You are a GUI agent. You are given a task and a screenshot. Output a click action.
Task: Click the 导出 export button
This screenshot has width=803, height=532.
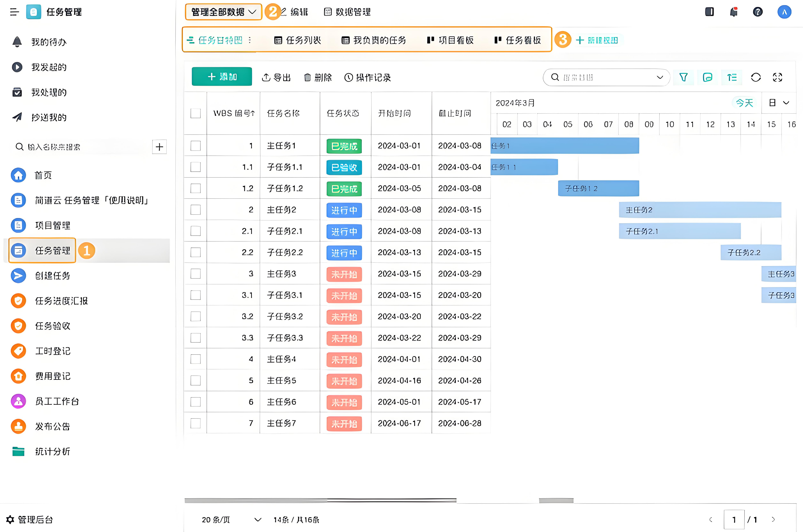(276, 78)
